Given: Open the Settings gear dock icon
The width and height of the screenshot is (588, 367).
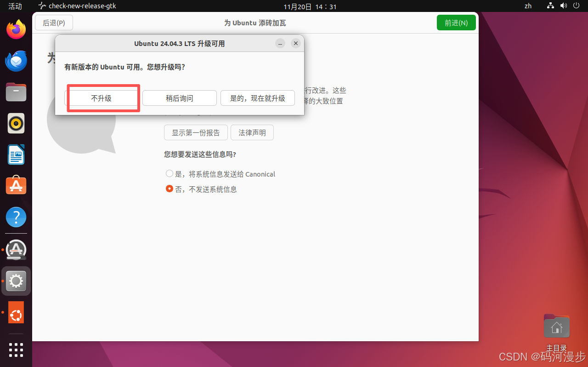Looking at the screenshot, I should [16, 281].
